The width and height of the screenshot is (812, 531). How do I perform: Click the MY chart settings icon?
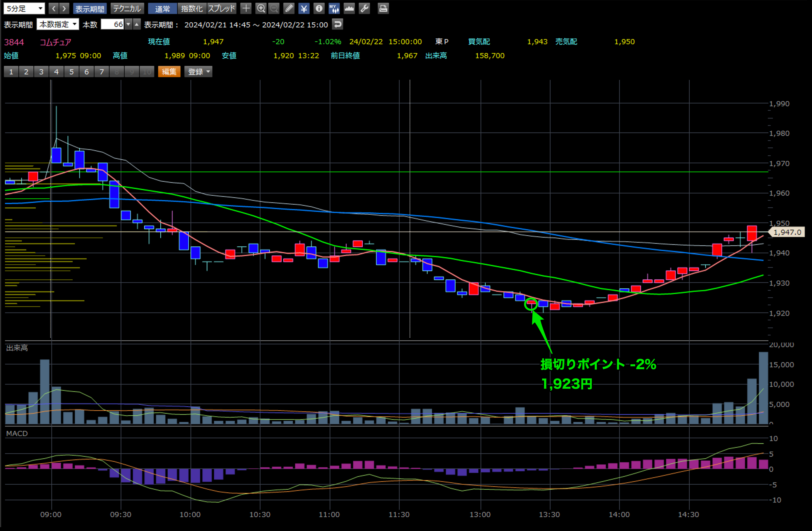[x=334, y=8]
